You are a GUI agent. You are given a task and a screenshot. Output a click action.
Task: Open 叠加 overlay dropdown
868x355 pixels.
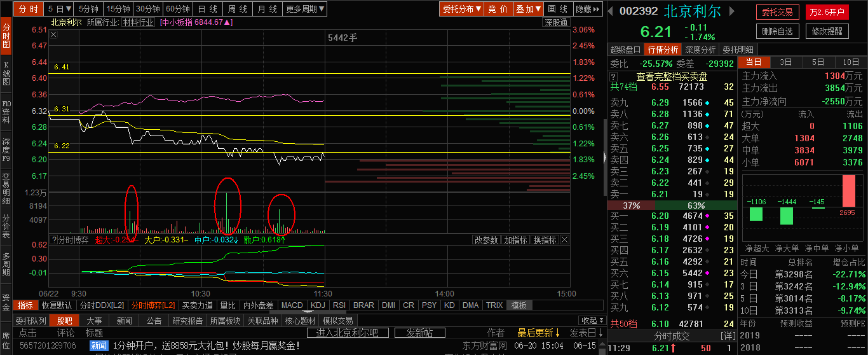pyautogui.click(x=529, y=9)
